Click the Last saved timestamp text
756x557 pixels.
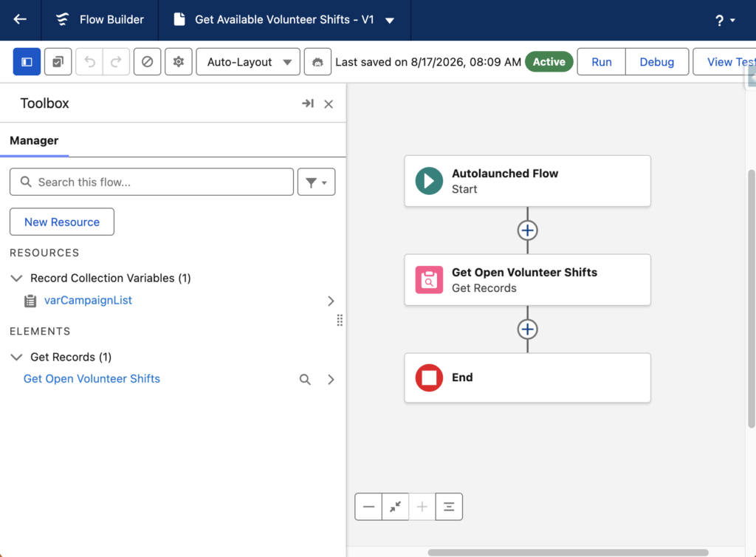[x=428, y=62]
